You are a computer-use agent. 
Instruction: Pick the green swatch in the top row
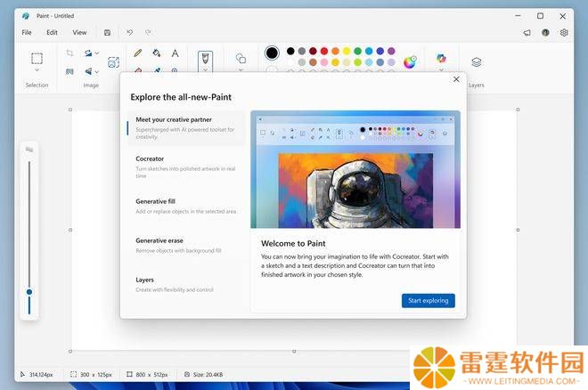coord(358,51)
